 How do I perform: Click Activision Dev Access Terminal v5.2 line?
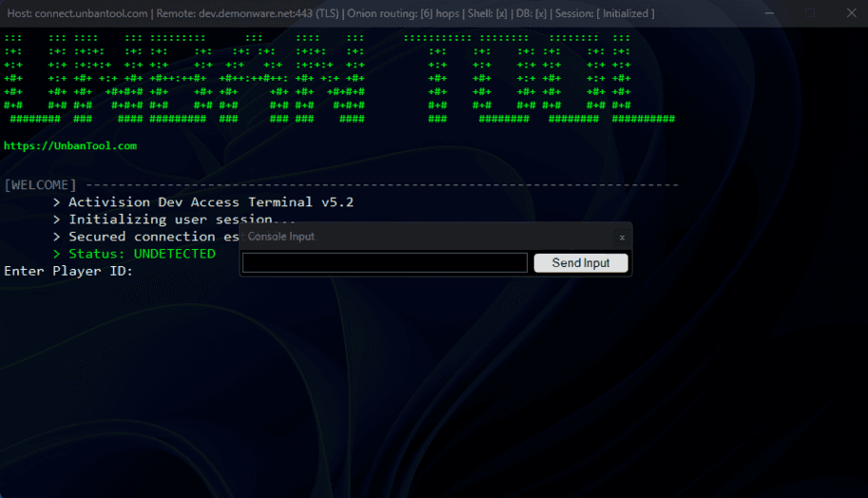pyautogui.click(x=203, y=202)
